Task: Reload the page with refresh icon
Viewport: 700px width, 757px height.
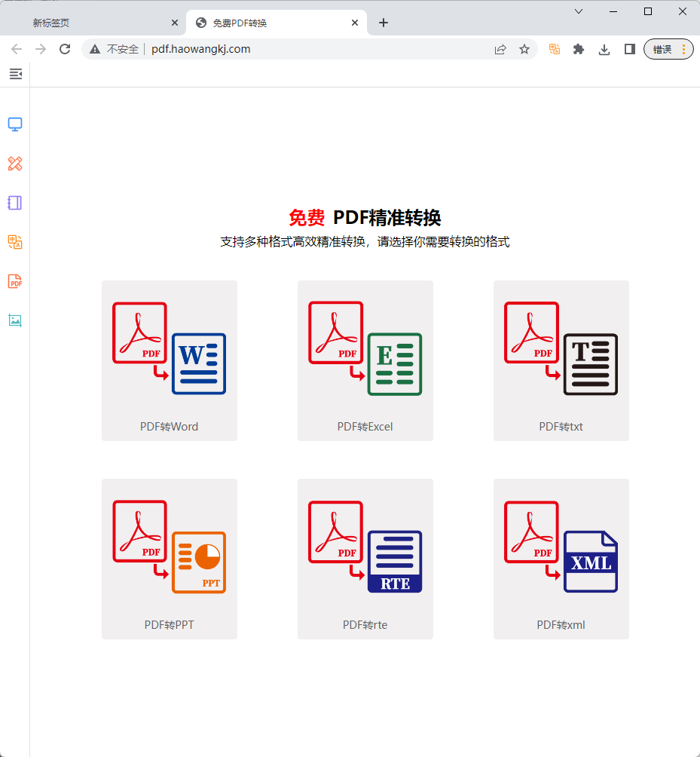Action: pyautogui.click(x=65, y=49)
